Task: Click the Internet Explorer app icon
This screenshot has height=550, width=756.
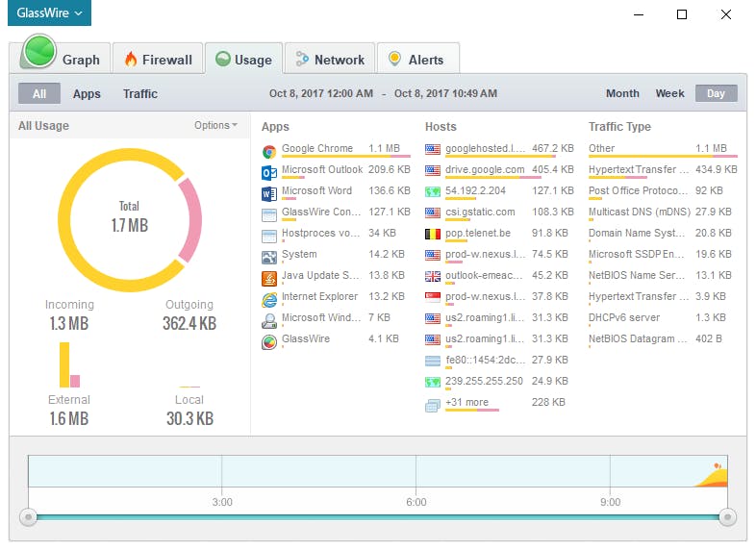Action: (x=269, y=300)
